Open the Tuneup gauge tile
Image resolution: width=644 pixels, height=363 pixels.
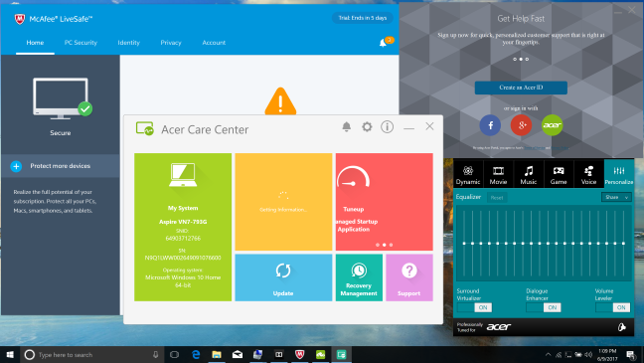(x=384, y=202)
